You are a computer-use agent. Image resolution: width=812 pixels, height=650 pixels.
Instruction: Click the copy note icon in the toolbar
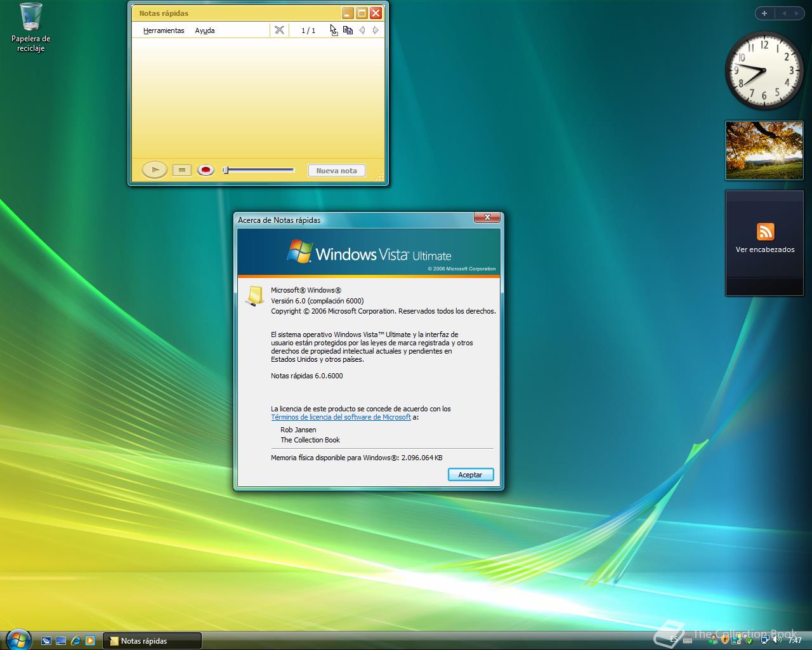coord(348,30)
